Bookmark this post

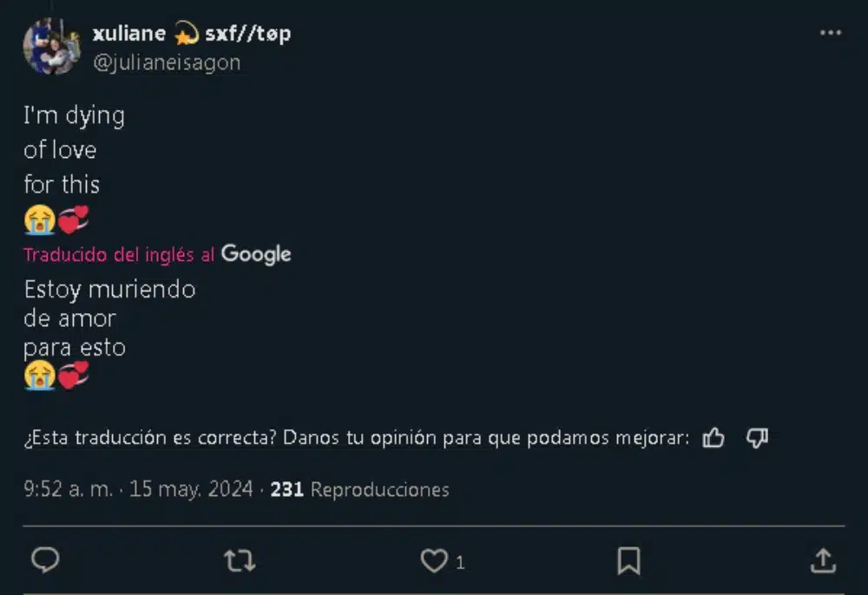point(628,560)
